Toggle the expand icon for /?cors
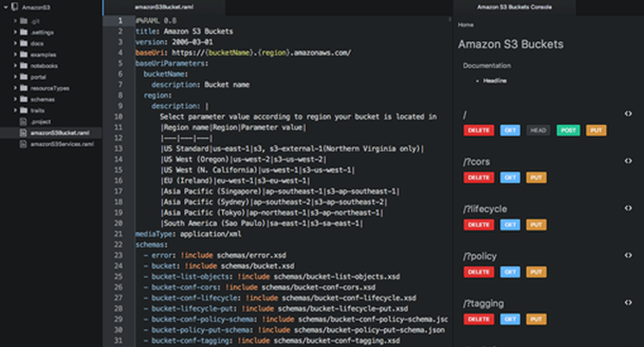Image resolution: width=644 pixels, height=347 pixels. (x=629, y=161)
